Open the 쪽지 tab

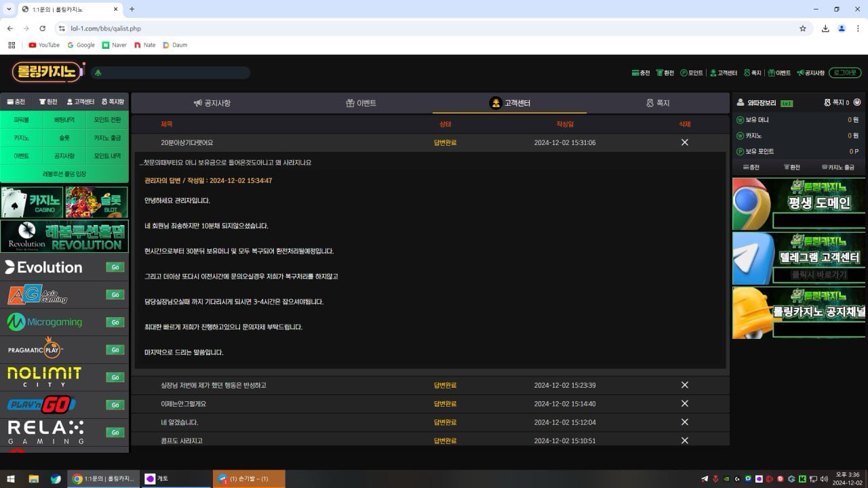(x=658, y=103)
